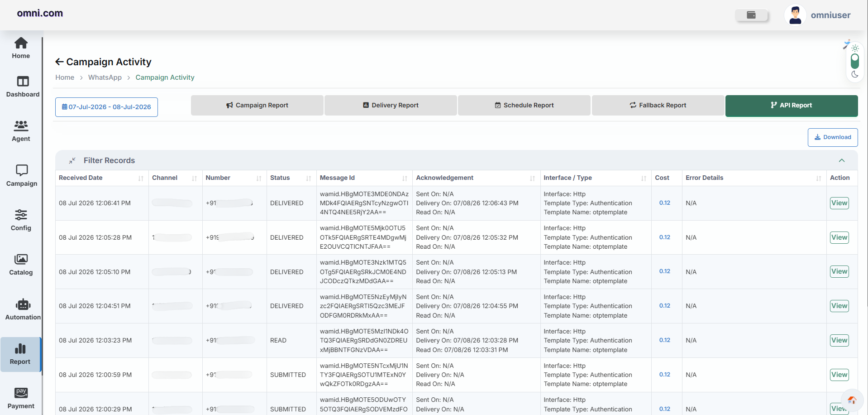
Task: Click cost 0.12 for 12:05:10 PM row
Action: pos(664,271)
